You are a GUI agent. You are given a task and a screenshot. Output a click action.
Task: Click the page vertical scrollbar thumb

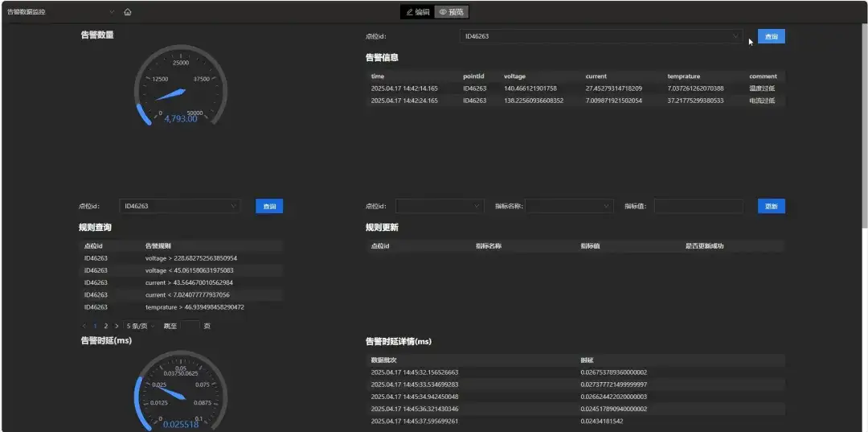coord(864,126)
